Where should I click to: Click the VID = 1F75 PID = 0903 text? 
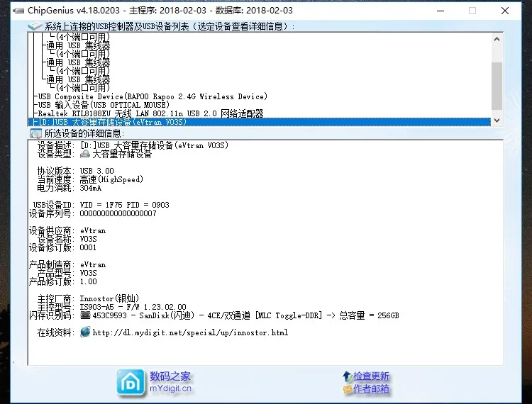click(124, 205)
